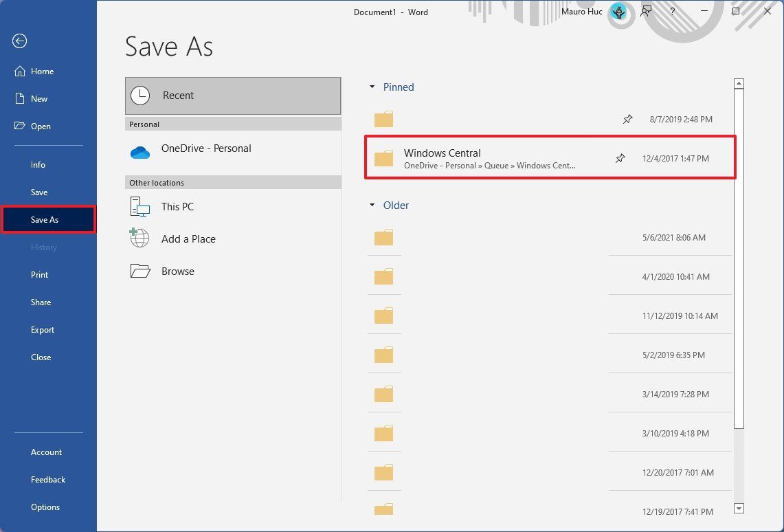
Task: Open the Browse folder picker
Action: (x=177, y=271)
